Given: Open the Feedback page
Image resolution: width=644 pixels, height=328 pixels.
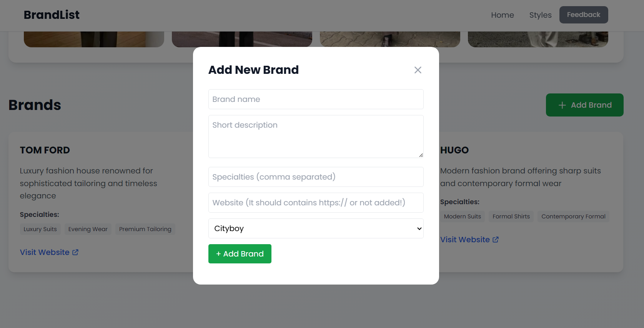Looking at the screenshot, I should pos(584,15).
